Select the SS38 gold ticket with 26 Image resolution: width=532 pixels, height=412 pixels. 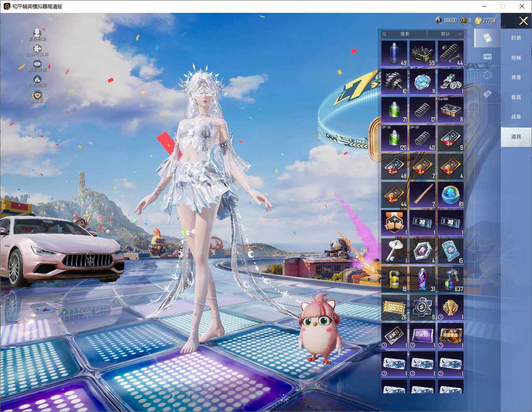[394, 307]
